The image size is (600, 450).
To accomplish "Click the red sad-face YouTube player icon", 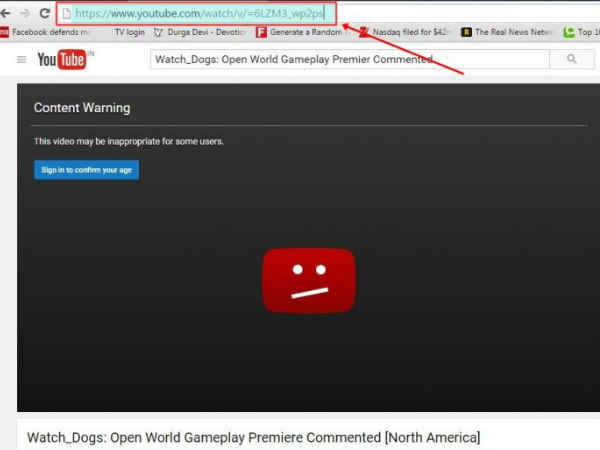I will tap(309, 281).
